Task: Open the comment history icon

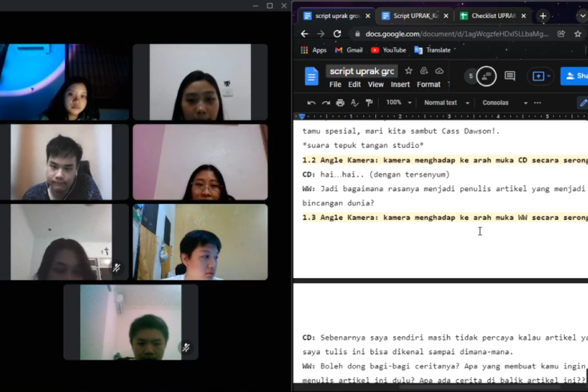Action: pos(510,77)
